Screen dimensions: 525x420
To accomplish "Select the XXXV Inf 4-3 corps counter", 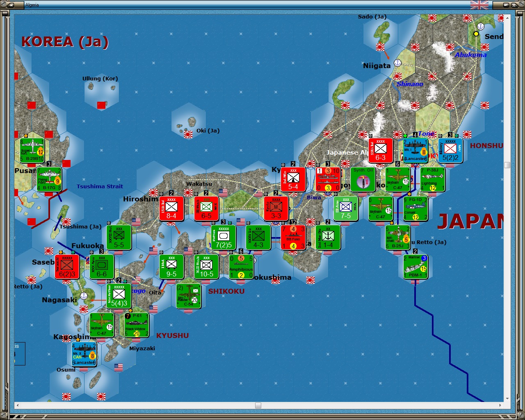I will pos(258,237).
